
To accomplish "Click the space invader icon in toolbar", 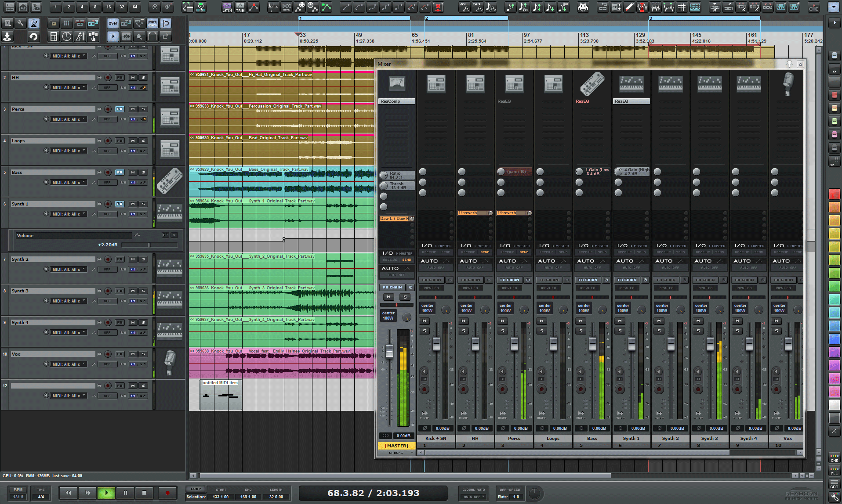I will coord(583,7).
